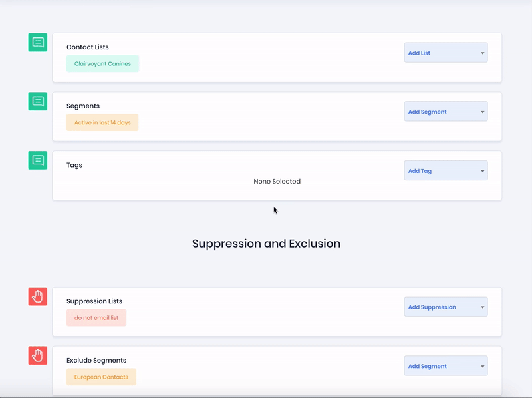Click the red hand Suppression Lists icon
Viewport: 532px width, 398px height.
click(x=37, y=297)
